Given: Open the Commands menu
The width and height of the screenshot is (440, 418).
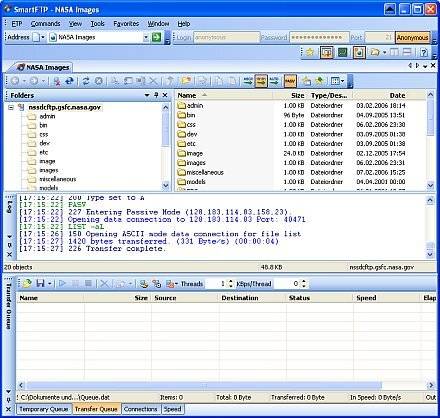Looking at the screenshot, I should click(x=45, y=24).
